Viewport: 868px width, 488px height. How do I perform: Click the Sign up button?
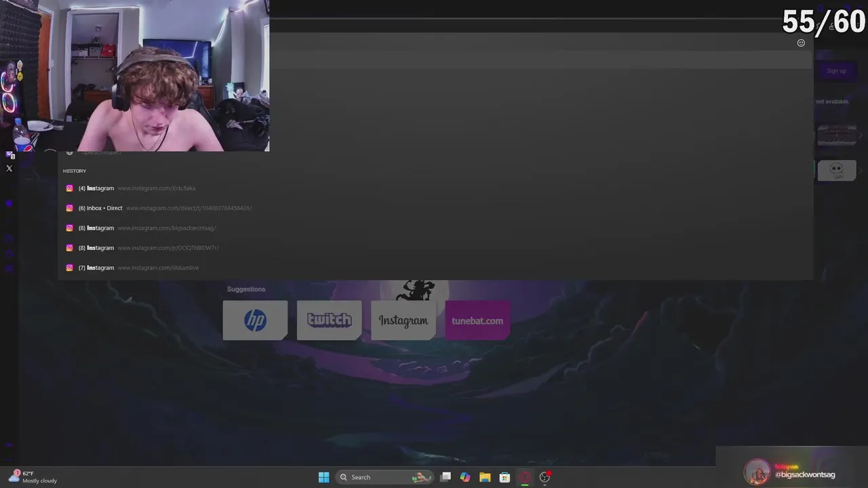tap(837, 71)
